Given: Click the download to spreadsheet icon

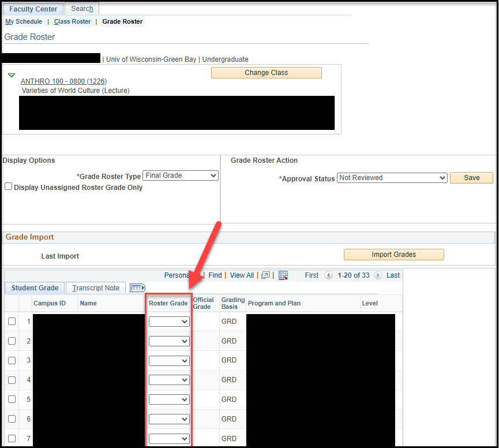Looking at the screenshot, I should pos(283,275).
